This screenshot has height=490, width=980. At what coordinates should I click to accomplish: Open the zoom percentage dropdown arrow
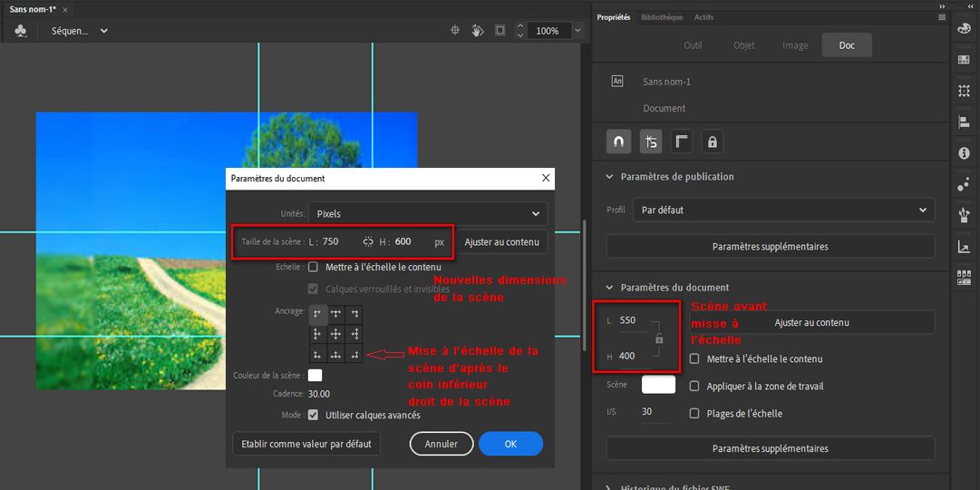tap(577, 30)
